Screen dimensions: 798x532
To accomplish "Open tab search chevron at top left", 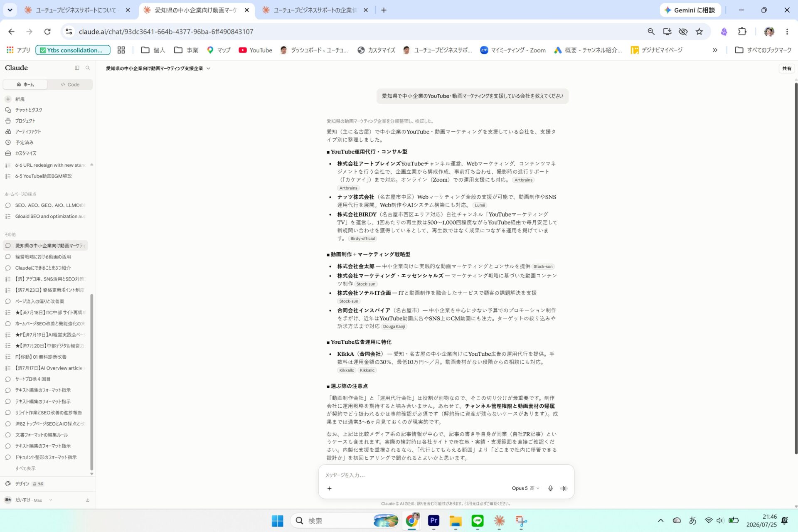I will (x=10, y=10).
